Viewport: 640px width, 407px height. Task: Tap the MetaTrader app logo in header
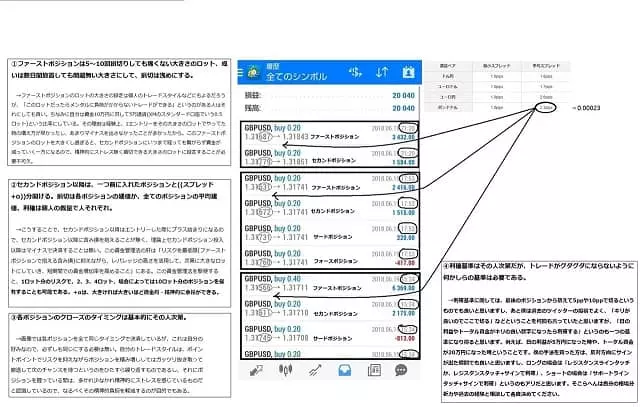point(253,73)
